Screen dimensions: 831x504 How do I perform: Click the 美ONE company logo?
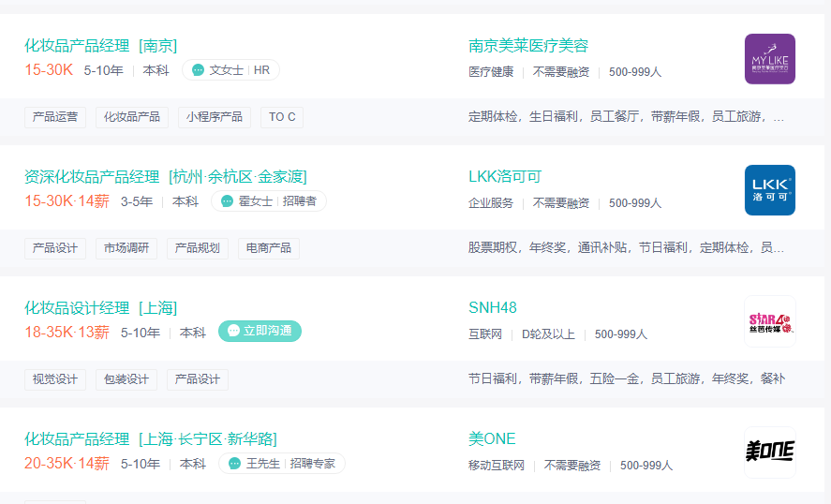[769, 452]
